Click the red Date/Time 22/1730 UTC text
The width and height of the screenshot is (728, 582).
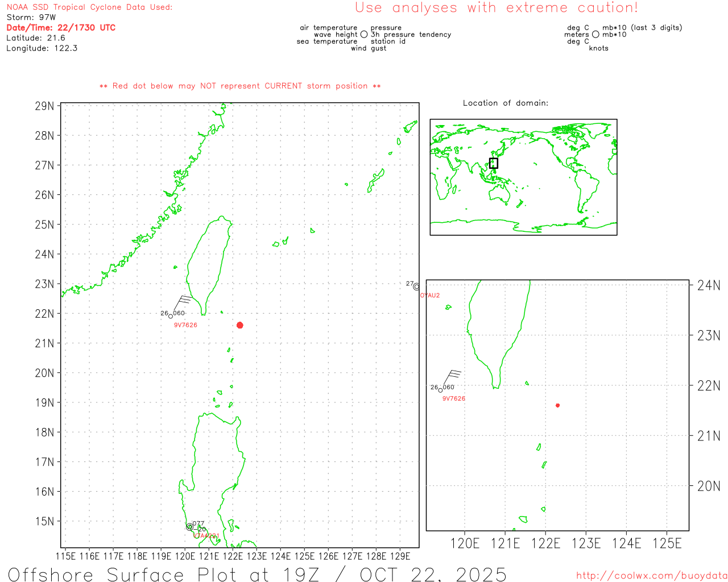coord(61,28)
